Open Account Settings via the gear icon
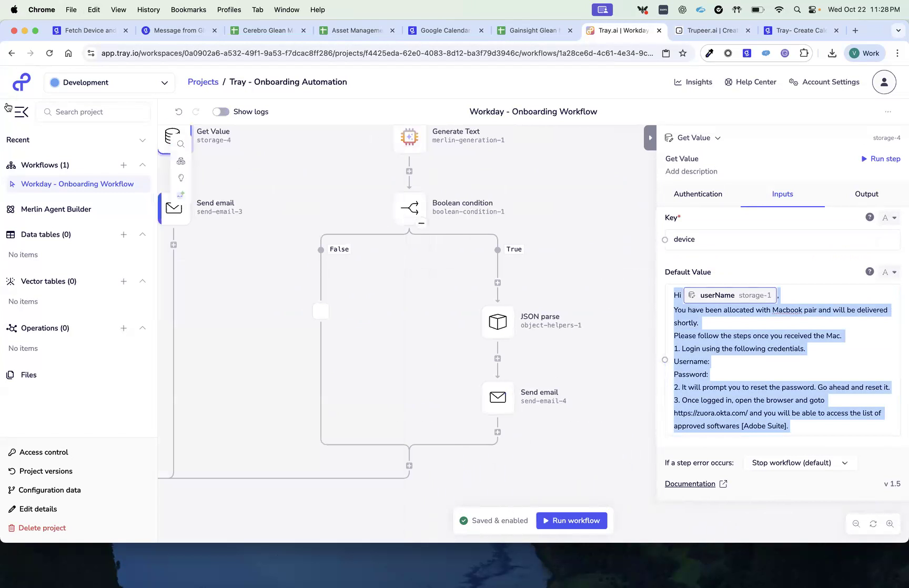 [x=793, y=82]
